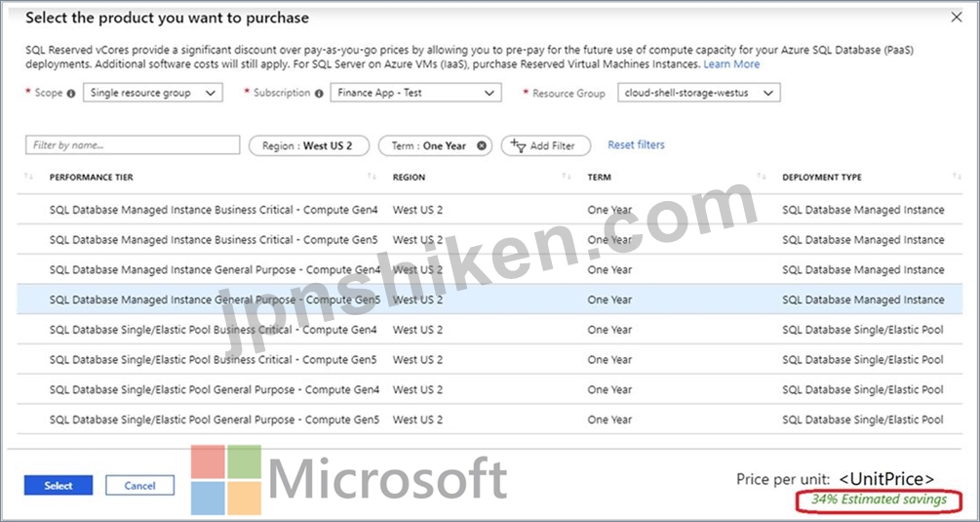Select Single/Elastic Pool Business Critical Gen5 row

[490, 359]
